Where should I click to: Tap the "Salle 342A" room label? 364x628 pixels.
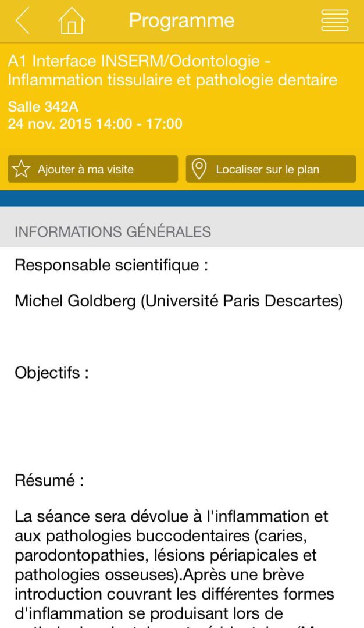pos(43,107)
